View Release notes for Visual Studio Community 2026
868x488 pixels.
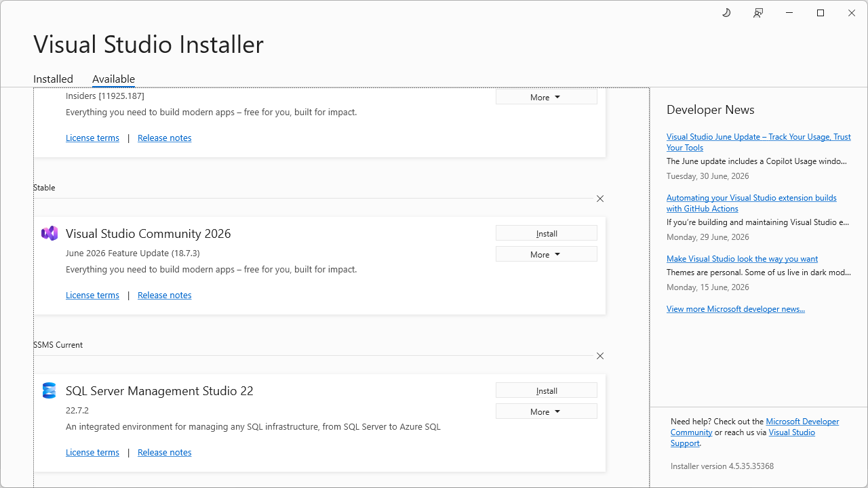165,295
